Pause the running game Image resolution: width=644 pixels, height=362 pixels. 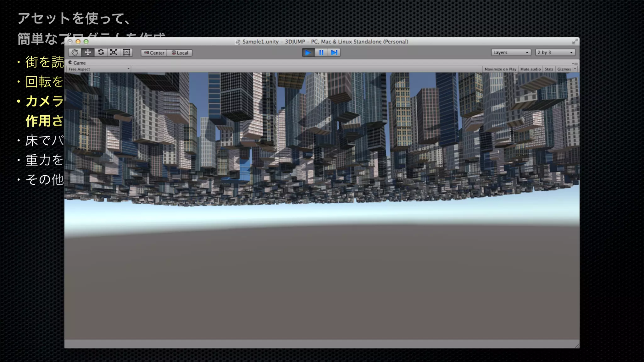[321, 52]
